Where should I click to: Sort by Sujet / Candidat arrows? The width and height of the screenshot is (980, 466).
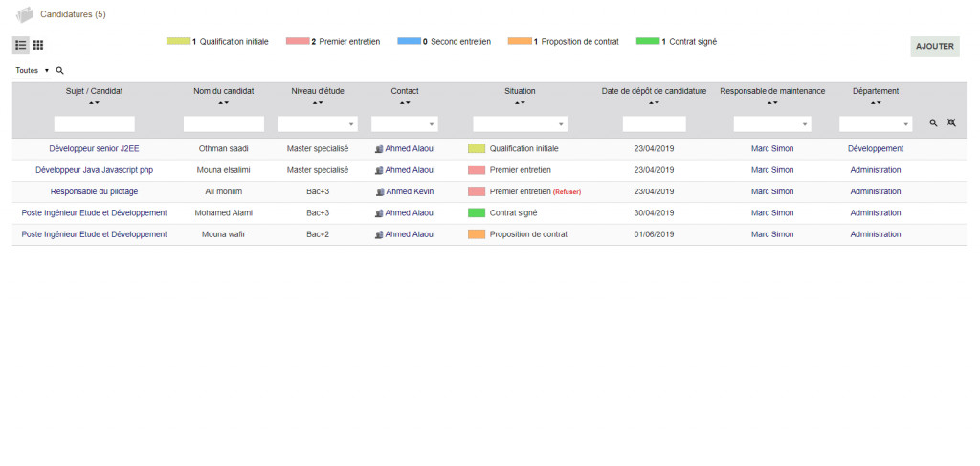click(94, 102)
